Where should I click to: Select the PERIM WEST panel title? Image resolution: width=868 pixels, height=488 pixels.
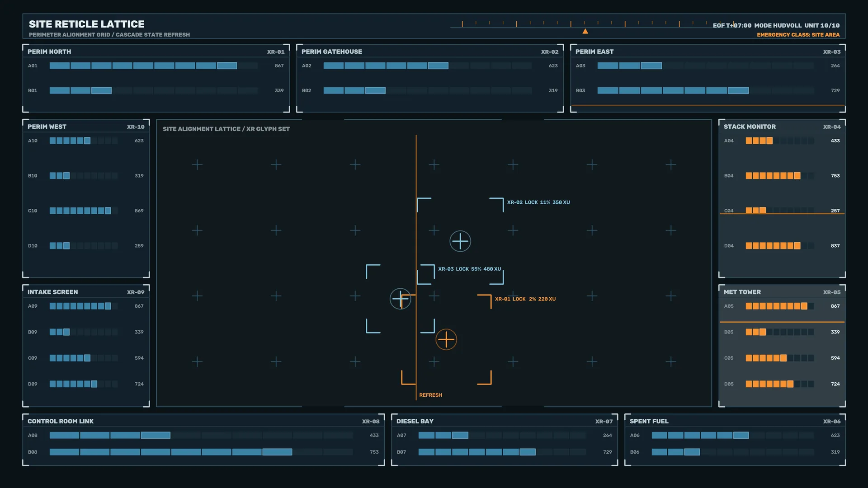pos(47,127)
